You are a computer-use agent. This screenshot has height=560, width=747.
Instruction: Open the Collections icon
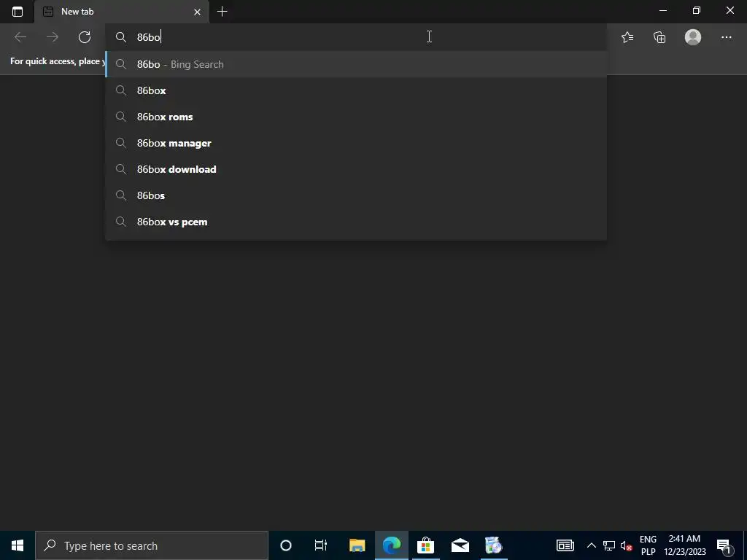coord(659,37)
